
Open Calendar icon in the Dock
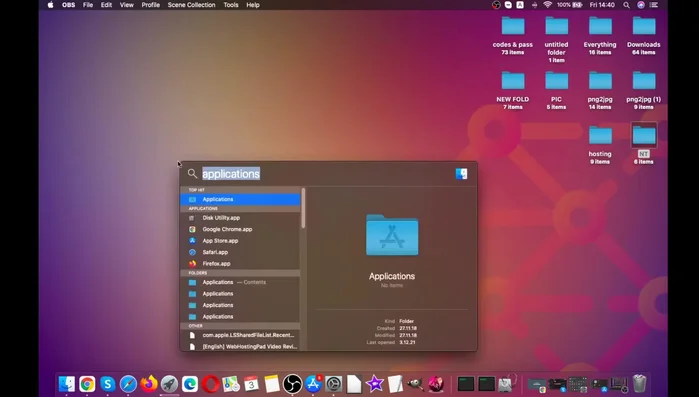[x=251, y=384]
